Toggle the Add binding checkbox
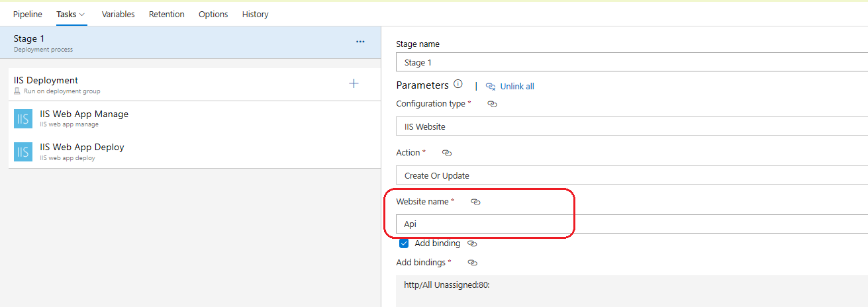Image resolution: width=868 pixels, height=307 pixels. pos(404,243)
